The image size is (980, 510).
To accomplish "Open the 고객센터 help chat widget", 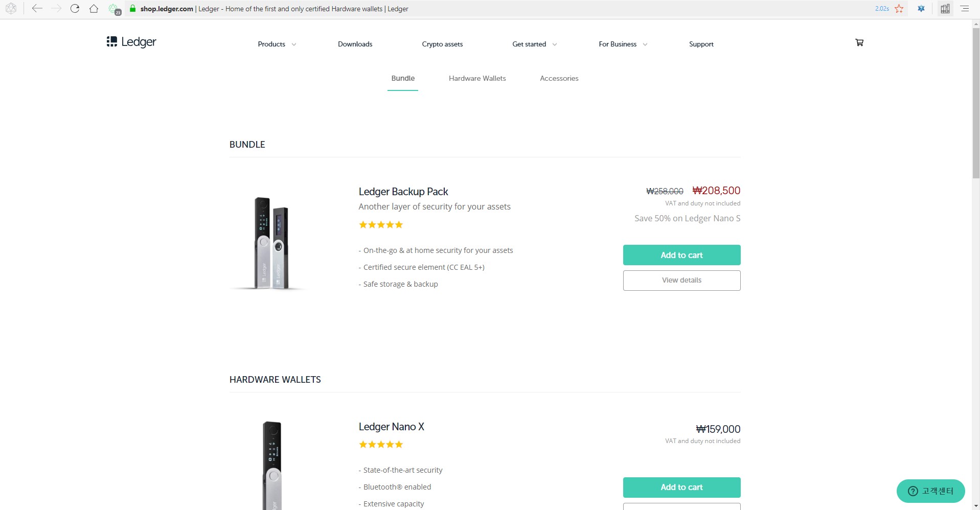I will pos(930,491).
